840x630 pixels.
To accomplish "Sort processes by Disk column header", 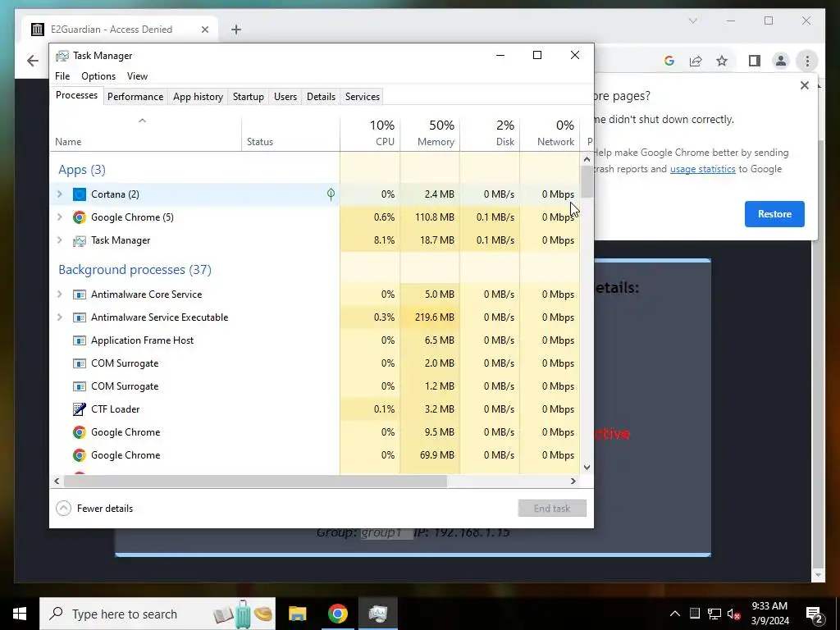I will [490, 132].
